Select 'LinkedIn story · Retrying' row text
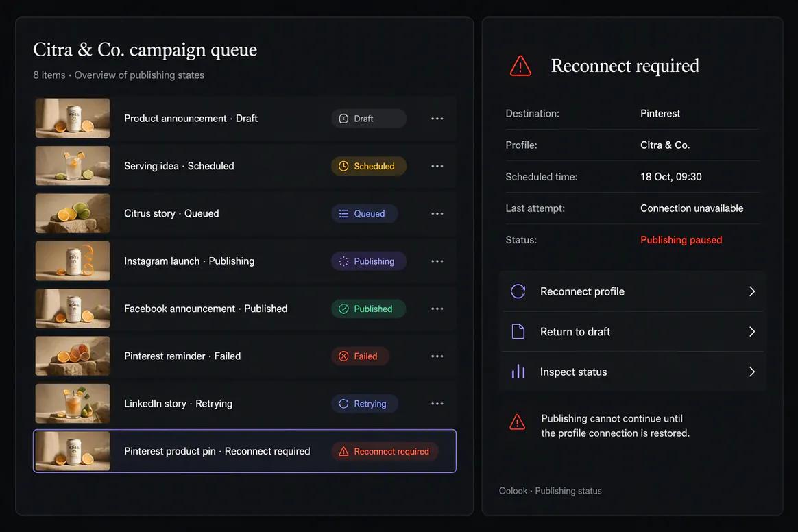 178,404
